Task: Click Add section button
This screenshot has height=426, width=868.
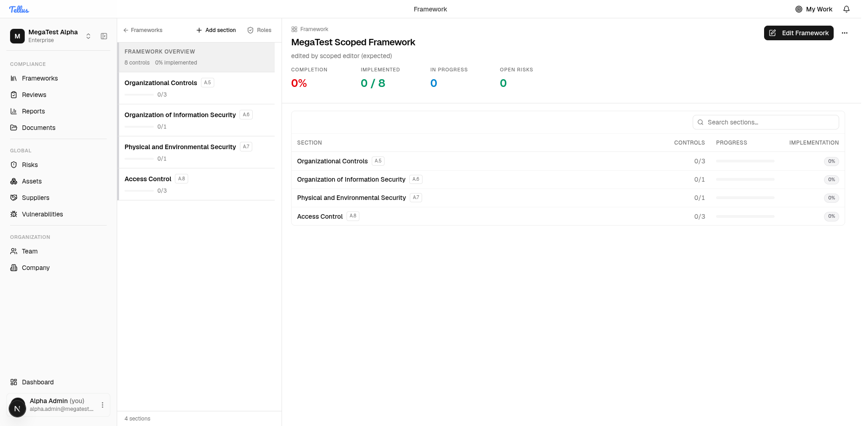Action: click(x=216, y=30)
